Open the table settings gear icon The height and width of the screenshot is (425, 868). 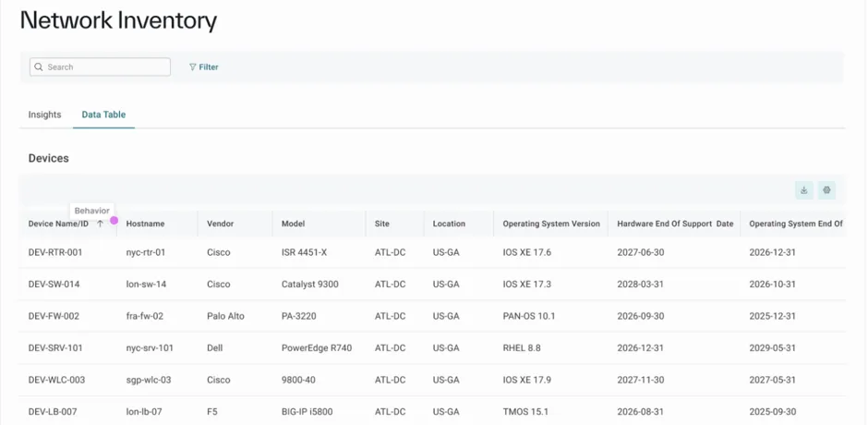826,190
